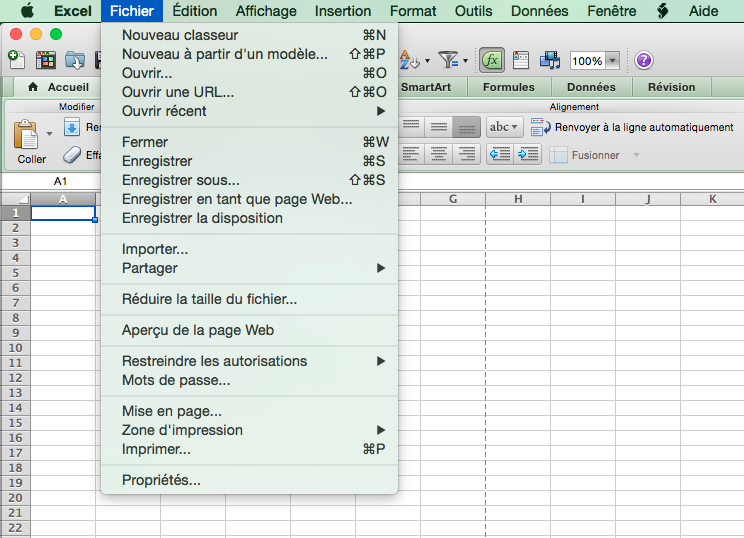Click the wrap text icon
The image size is (744, 538).
pos(540,127)
